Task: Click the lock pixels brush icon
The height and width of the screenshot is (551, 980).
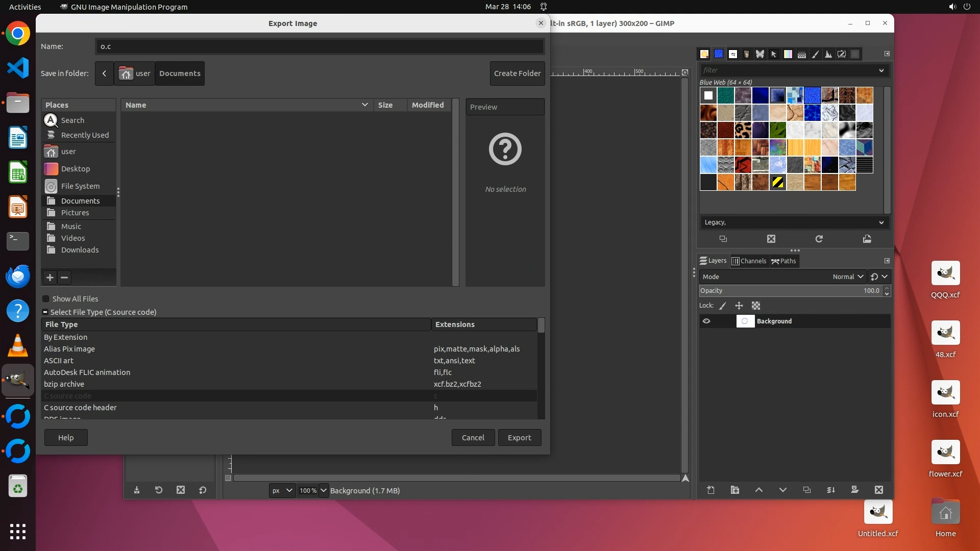Action: pyautogui.click(x=722, y=306)
